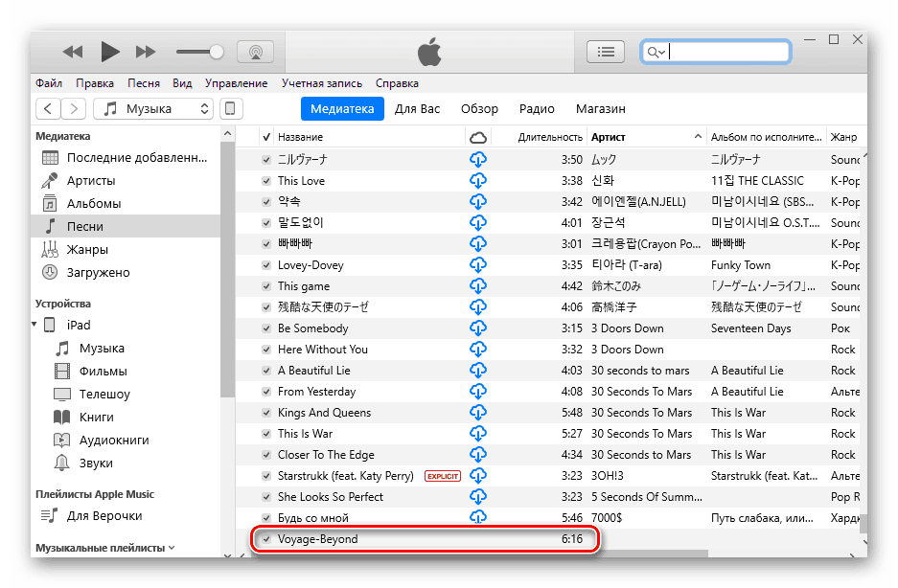Skip to next track button
Image resolution: width=898 pixels, height=588 pixels.
[146, 52]
